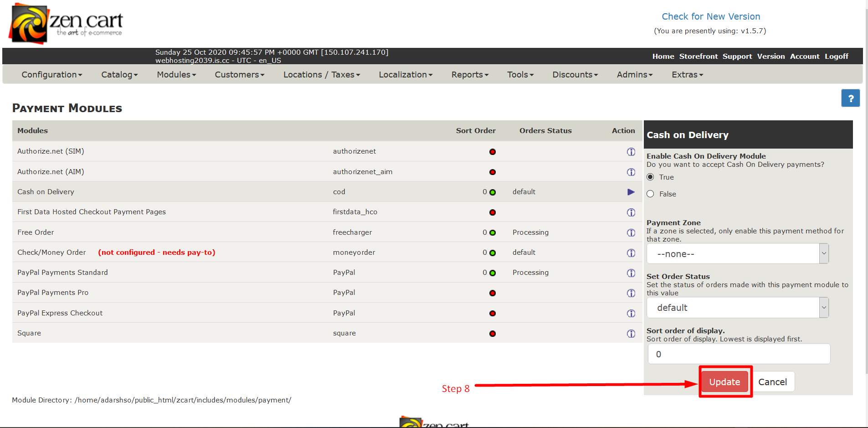Click the sort order of display field

739,354
